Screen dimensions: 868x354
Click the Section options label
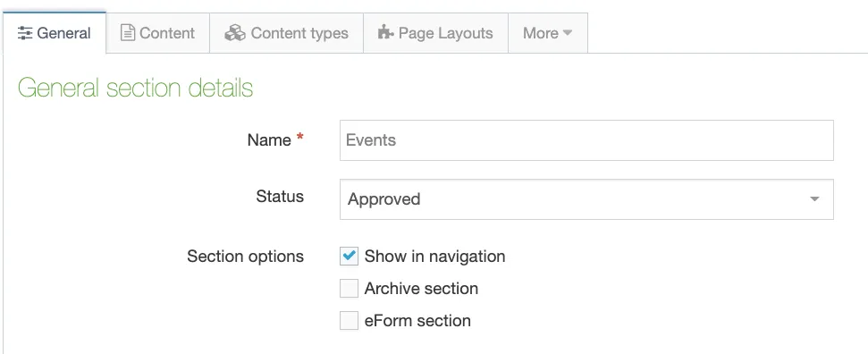pyautogui.click(x=245, y=257)
